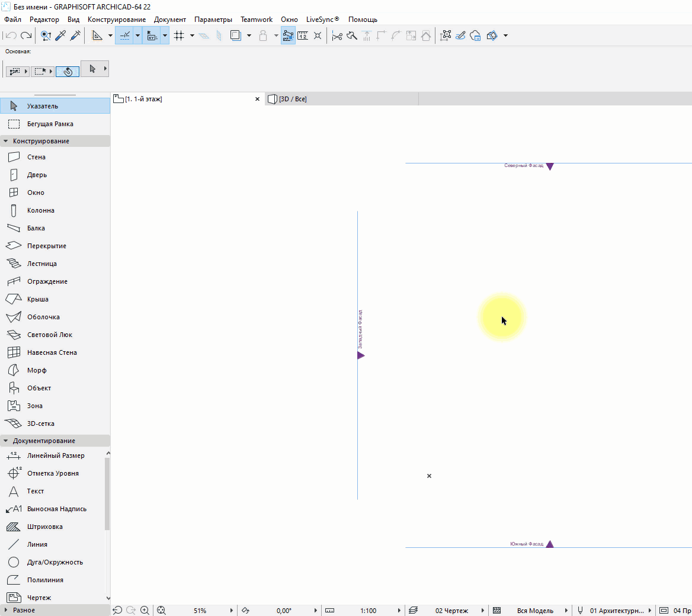Toggle the grid snap button
The image size is (692, 616).
pyautogui.click(x=179, y=36)
